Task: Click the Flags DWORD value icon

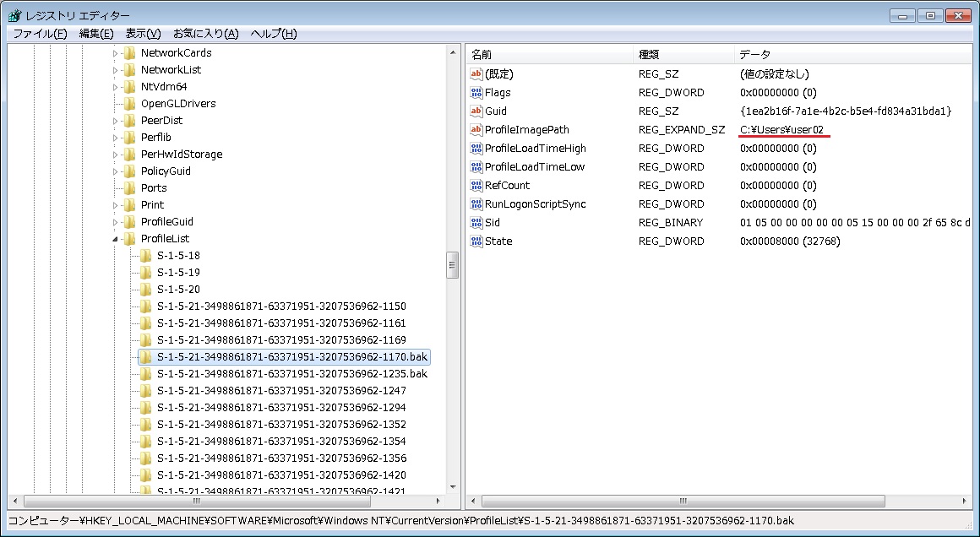Action: click(476, 93)
